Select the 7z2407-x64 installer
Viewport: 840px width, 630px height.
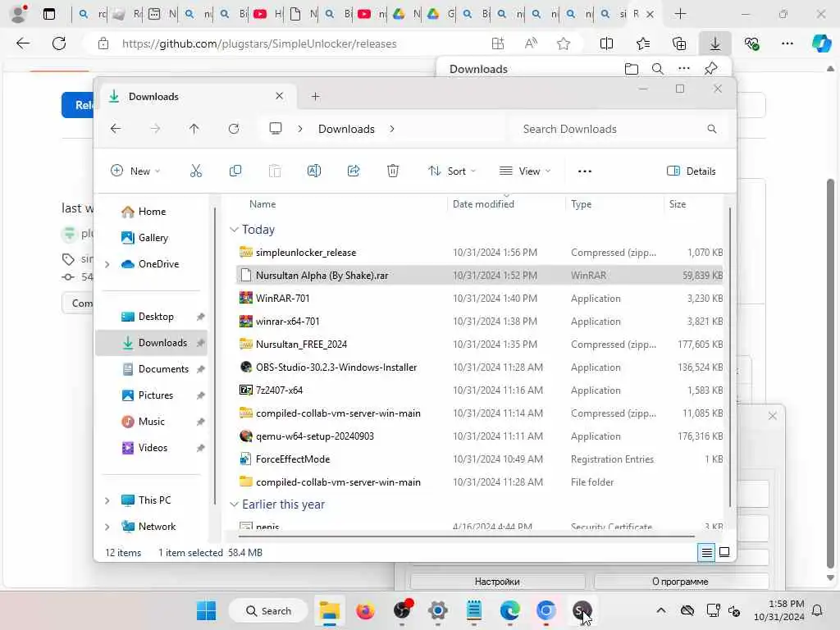click(x=479, y=390)
